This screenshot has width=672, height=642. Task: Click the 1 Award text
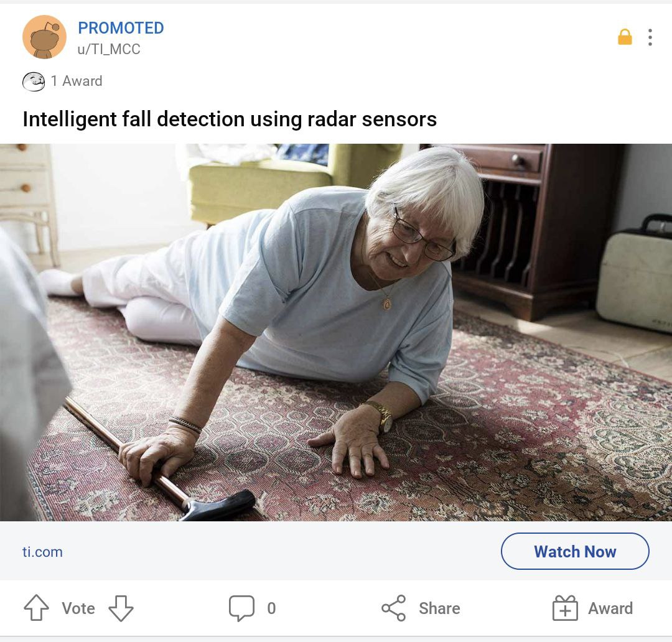click(x=77, y=81)
